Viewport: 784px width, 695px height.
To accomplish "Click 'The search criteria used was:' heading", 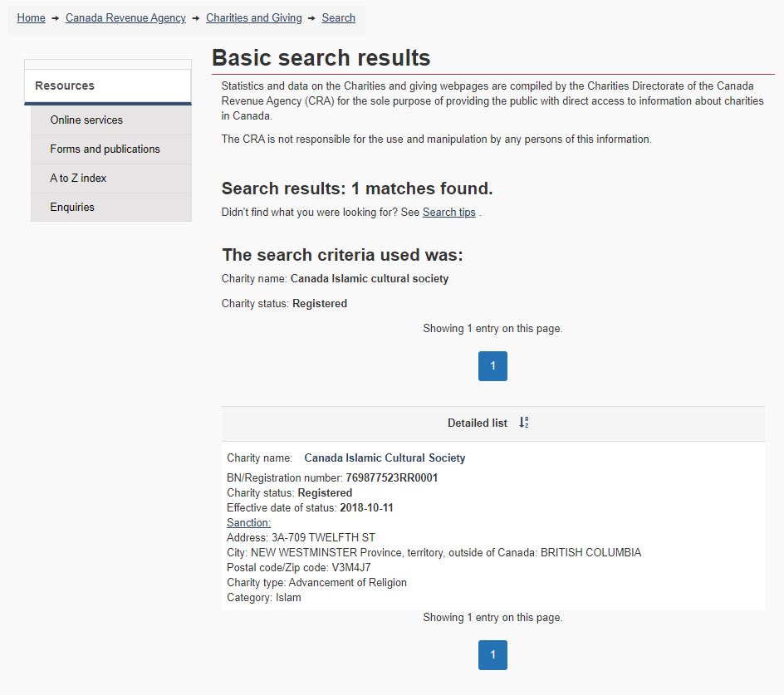I will 342,255.
